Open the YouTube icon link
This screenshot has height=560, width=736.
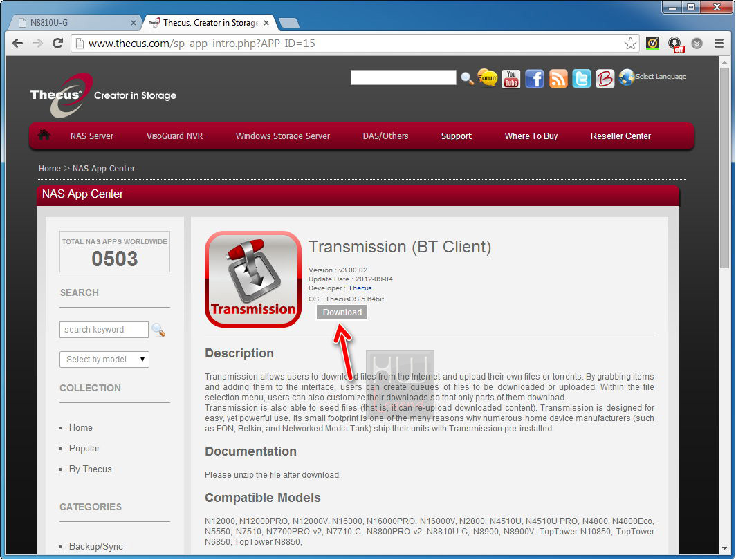click(x=511, y=79)
